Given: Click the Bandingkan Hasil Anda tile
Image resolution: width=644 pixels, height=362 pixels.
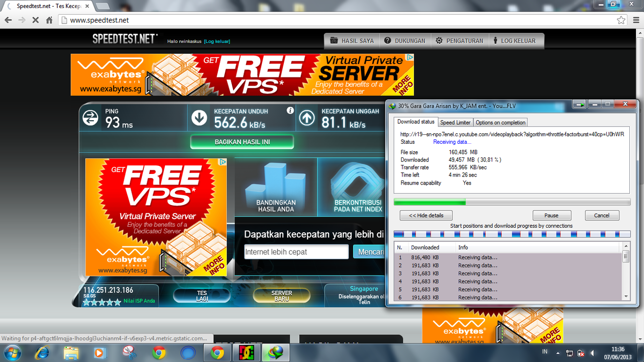Looking at the screenshot, I should coord(276,187).
